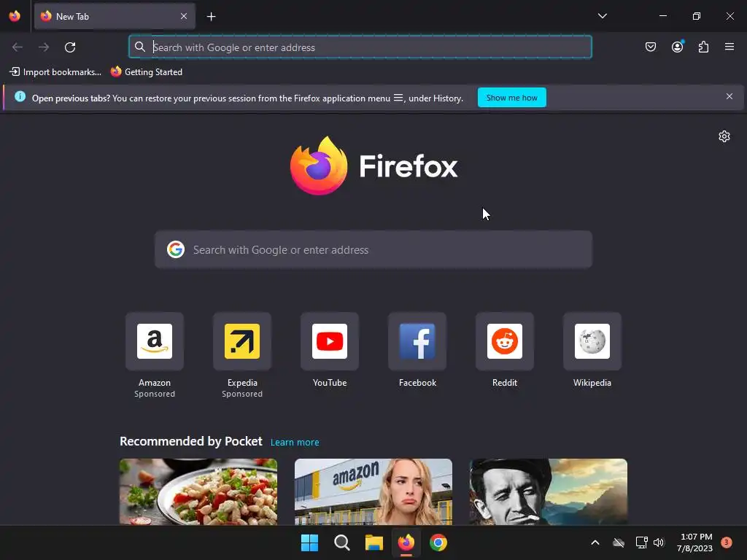Click the Firefox taskbar icon
The image size is (747, 560).
(406, 542)
